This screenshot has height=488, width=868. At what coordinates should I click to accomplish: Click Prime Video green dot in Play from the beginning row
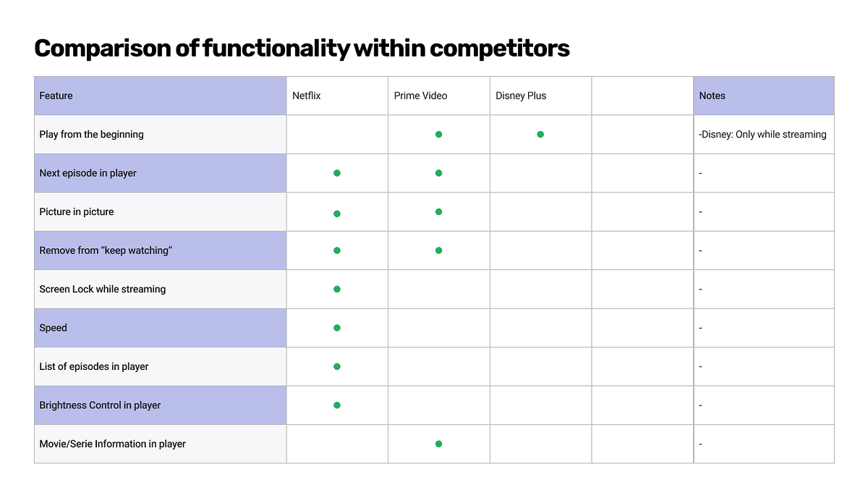point(438,135)
